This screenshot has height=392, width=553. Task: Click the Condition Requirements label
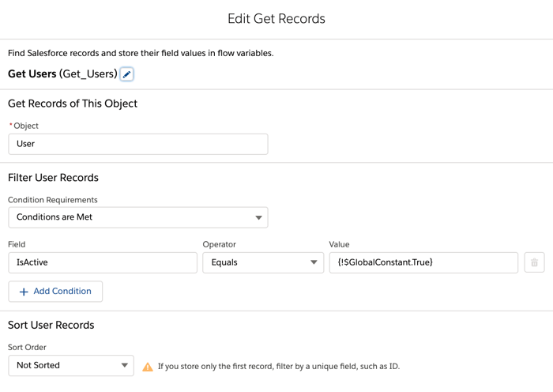[53, 200]
